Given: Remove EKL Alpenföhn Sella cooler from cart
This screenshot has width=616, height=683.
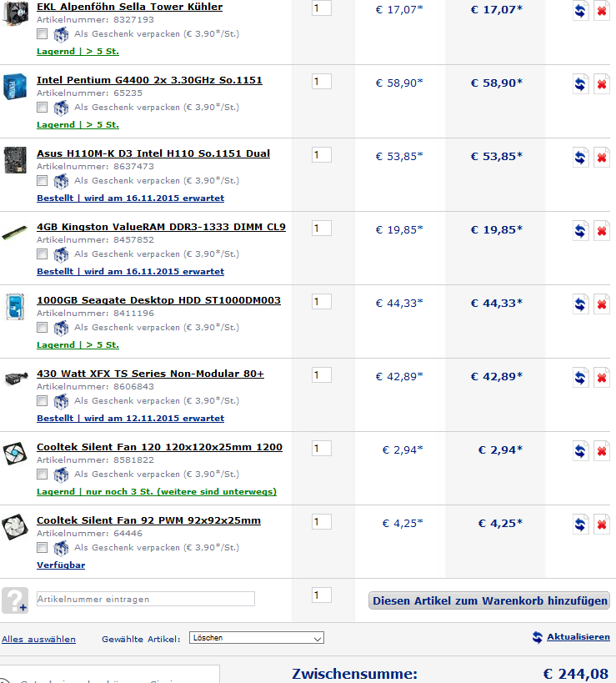Looking at the screenshot, I should (602, 11).
